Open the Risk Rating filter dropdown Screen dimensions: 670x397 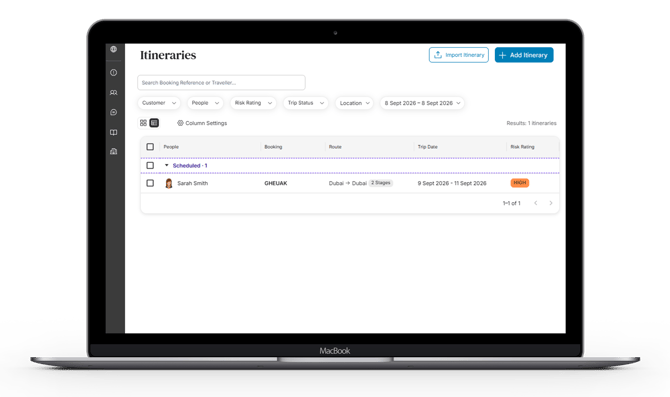pyautogui.click(x=253, y=103)
